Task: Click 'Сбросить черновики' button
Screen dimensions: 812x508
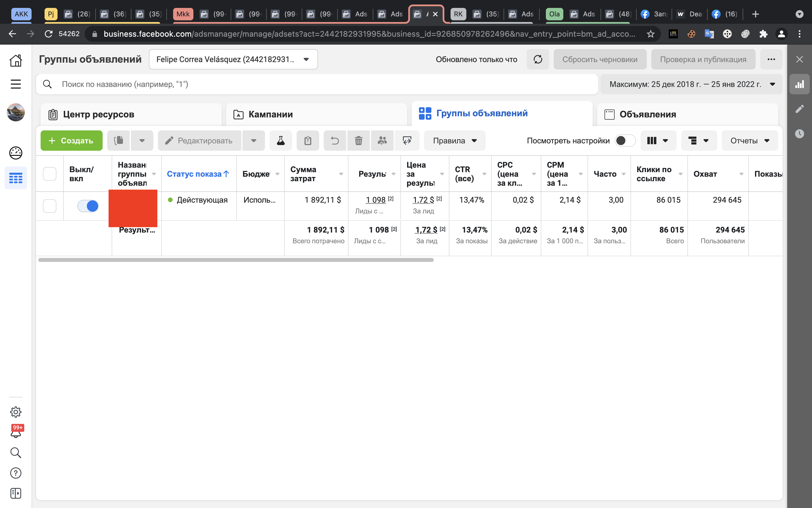Action: pos(600,60)
